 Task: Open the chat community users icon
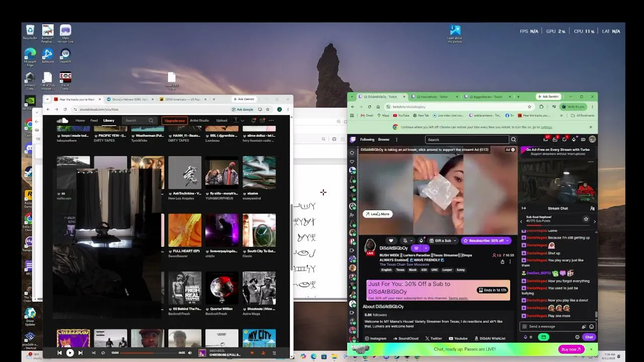tap(592, 208)
